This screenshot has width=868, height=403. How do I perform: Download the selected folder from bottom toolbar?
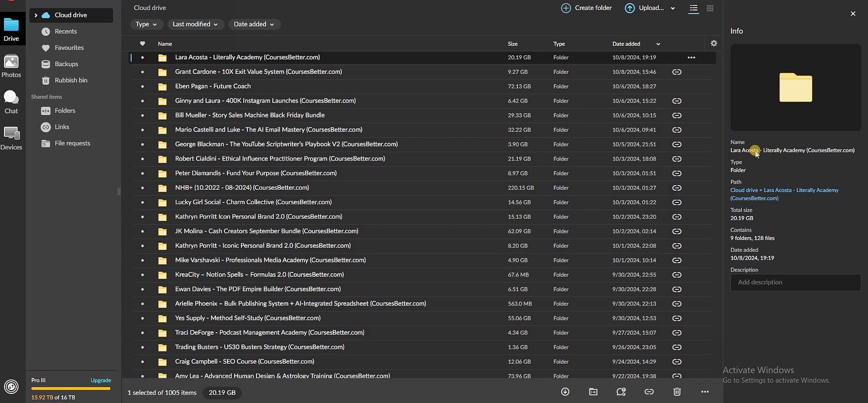coord(565,392)
